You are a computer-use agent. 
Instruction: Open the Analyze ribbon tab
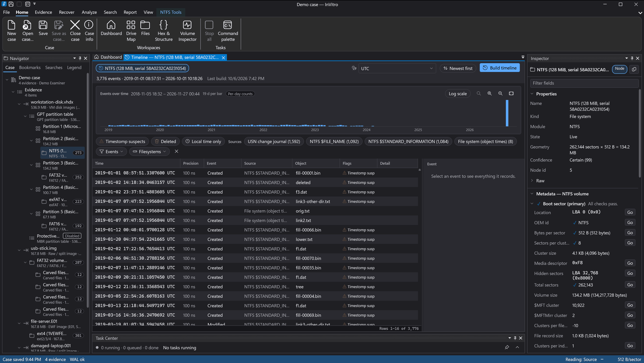89,12
